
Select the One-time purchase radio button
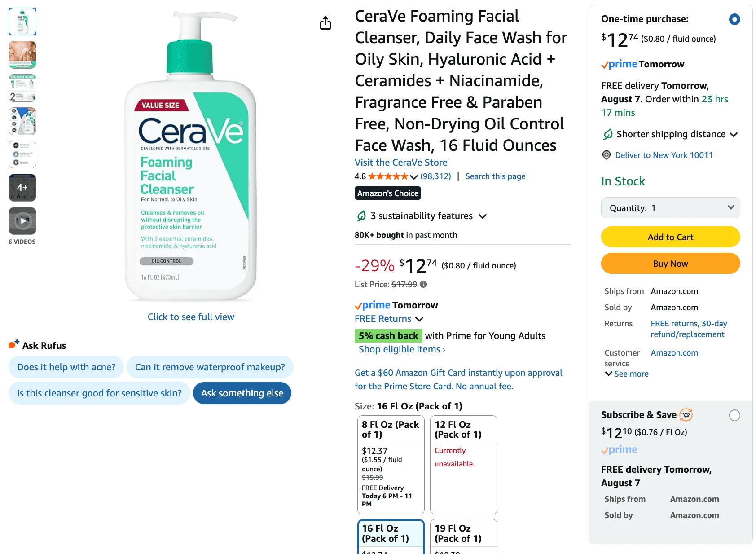(734, 19)
